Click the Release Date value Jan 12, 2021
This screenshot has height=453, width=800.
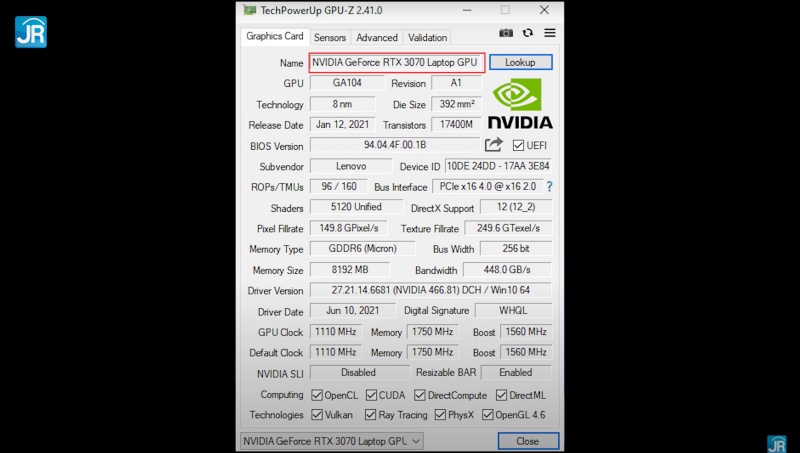pyautogui.click(x=342, y=124)
